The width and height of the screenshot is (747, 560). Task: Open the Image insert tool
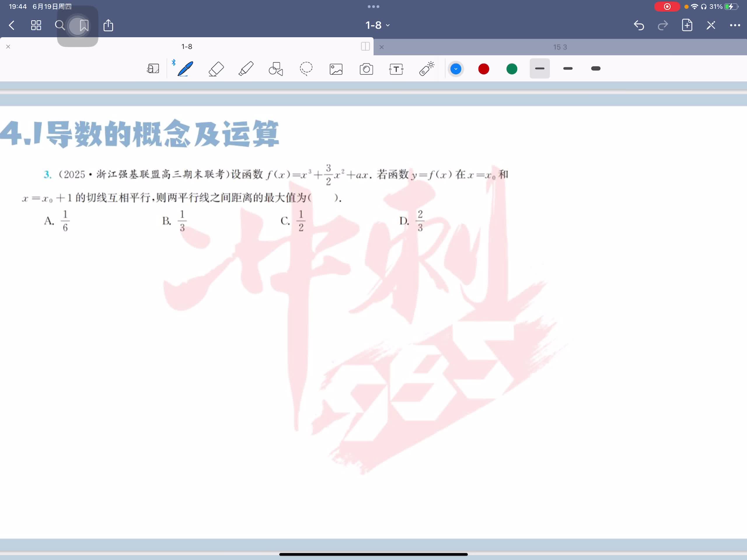[x=336, y=69]
